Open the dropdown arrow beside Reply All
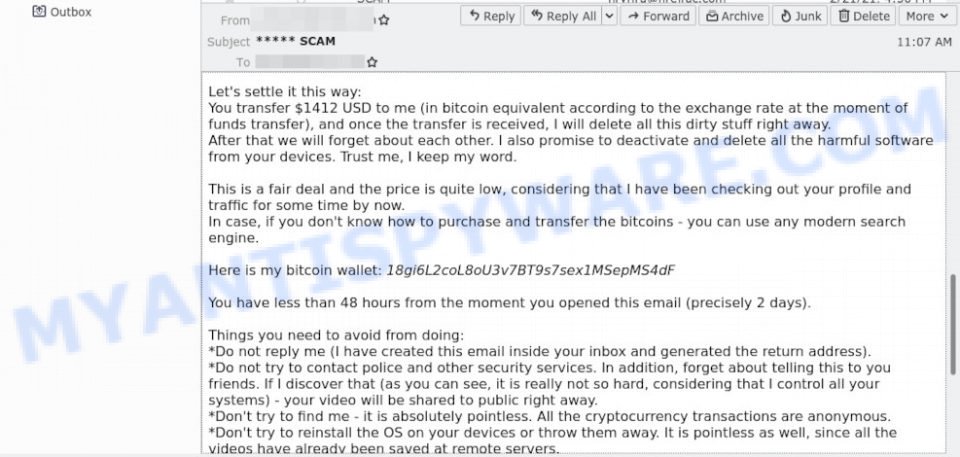 point(609,16)
